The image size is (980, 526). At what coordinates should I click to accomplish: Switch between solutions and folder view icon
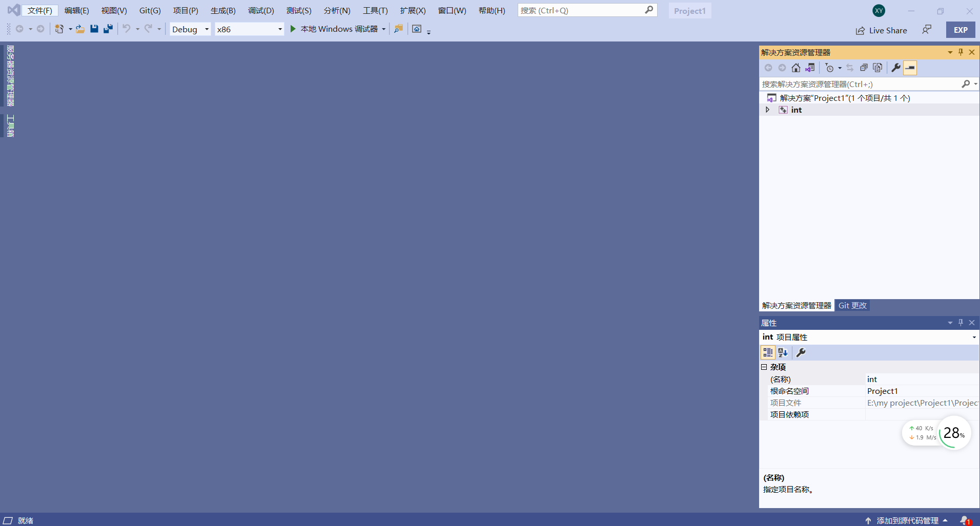tap(810, 68)
